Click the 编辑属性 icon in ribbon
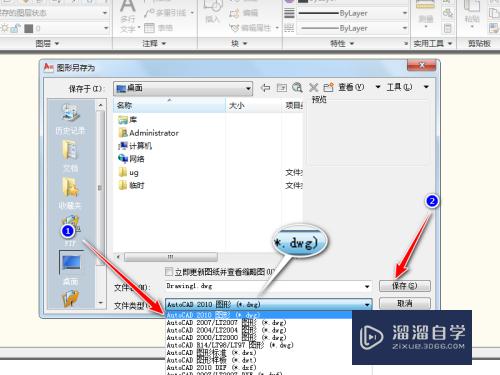 coord(234,28)
